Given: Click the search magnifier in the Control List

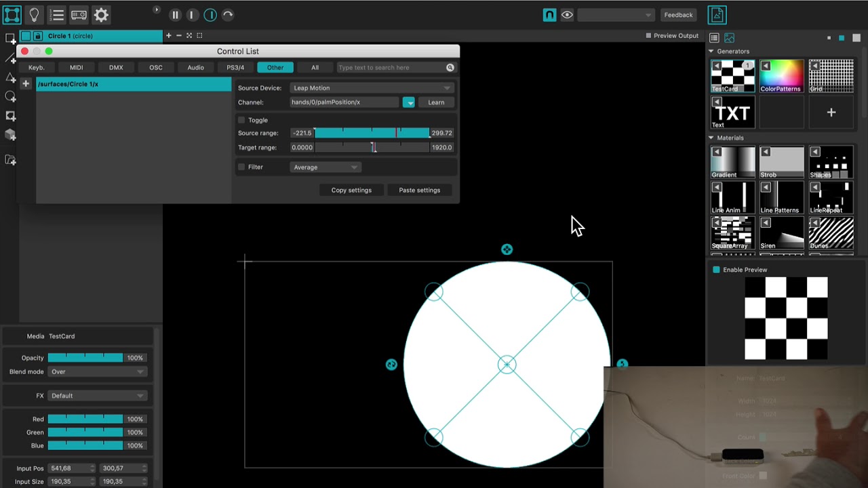Looking at the screenshot, I should (450, 68).
